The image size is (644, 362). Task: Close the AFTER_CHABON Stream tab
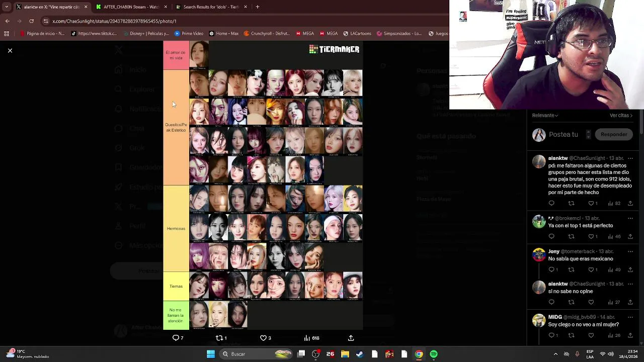(x=166, y=7)
